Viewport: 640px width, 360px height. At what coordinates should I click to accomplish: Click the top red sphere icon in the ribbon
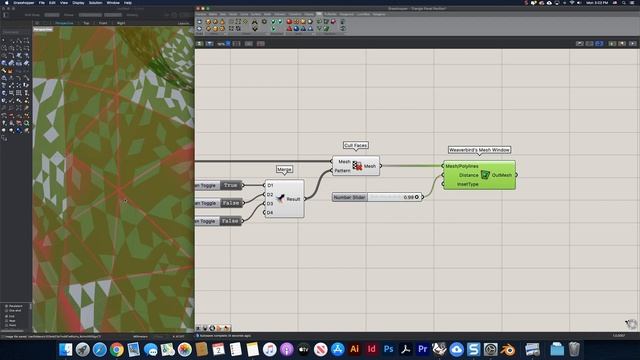click(289, 22)
